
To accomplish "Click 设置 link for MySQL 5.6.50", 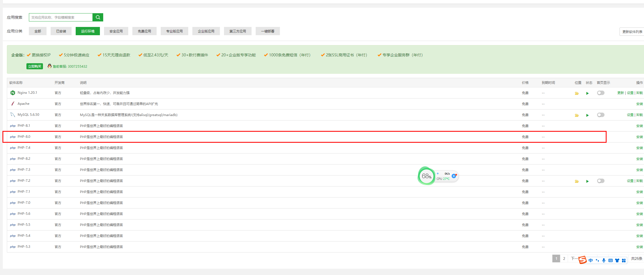I will pos(630,115).
